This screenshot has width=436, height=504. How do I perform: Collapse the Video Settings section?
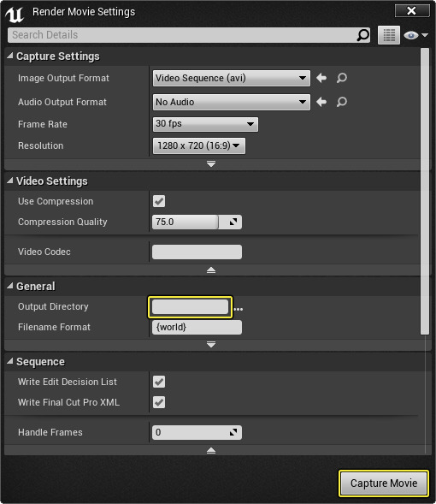pyautogui.click(x=10, y=181)
